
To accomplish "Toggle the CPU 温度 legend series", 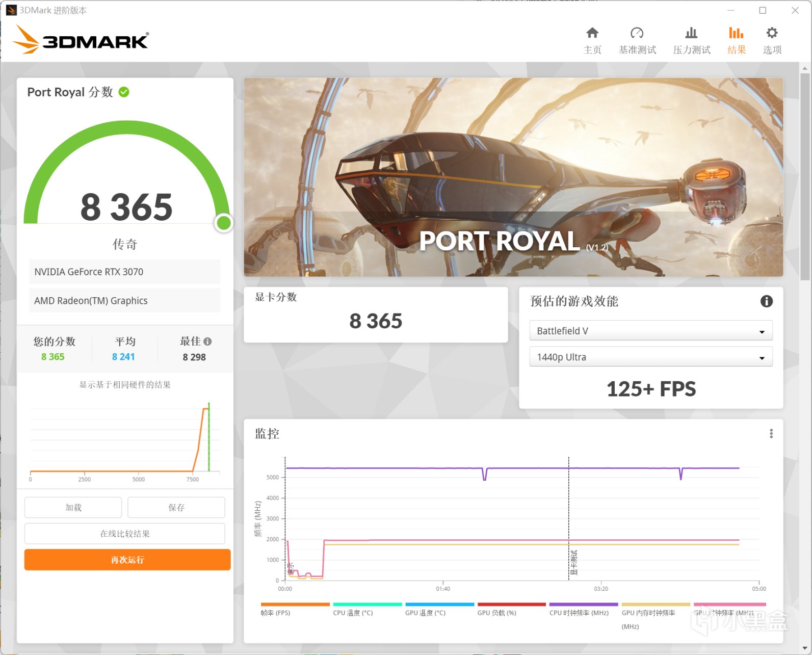I will 368,610.
